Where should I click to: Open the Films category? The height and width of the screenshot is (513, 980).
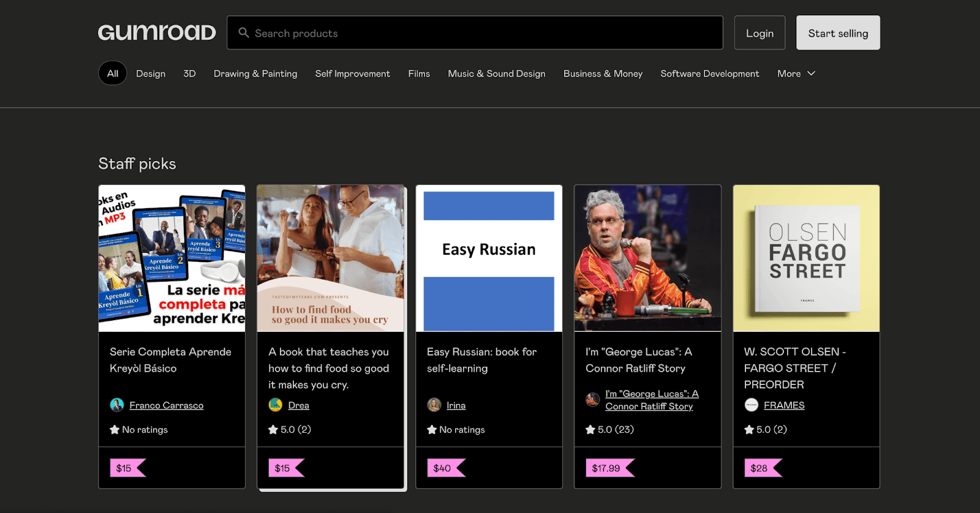419,73
